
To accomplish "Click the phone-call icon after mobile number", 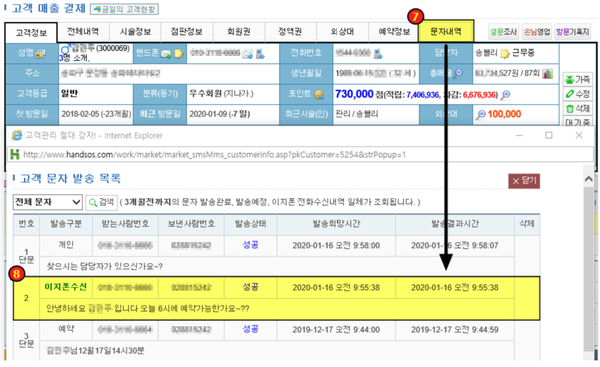I will pos(260,54).
